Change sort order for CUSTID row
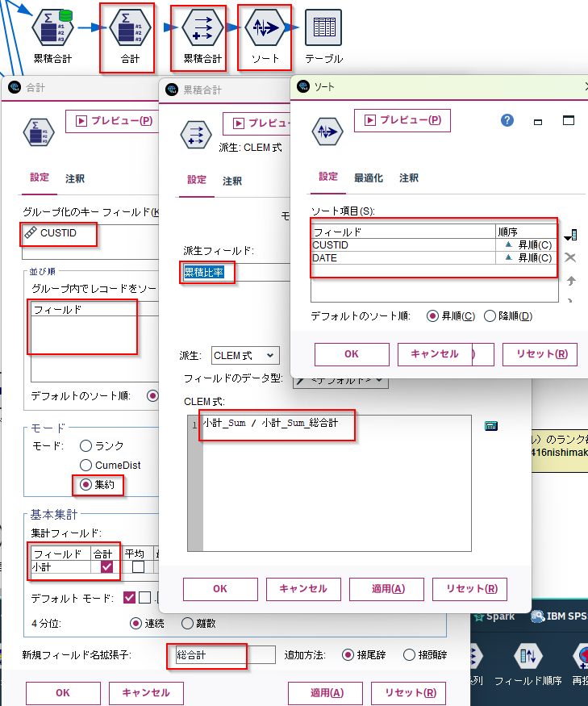The width and height of the screenshot is (588, 706). point(527,245)
